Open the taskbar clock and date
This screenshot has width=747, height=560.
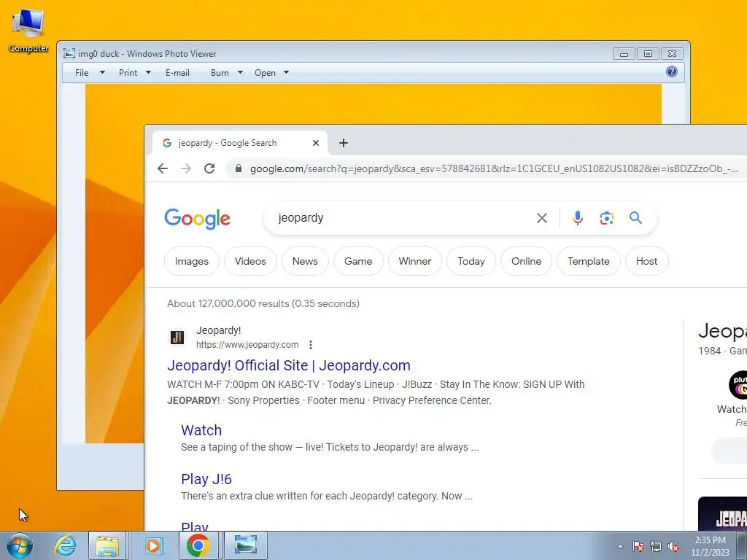(710, 546)
